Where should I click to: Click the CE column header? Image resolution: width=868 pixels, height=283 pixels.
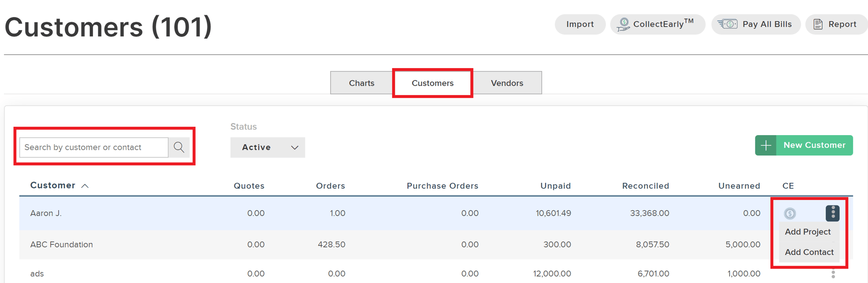click(788, 186)
